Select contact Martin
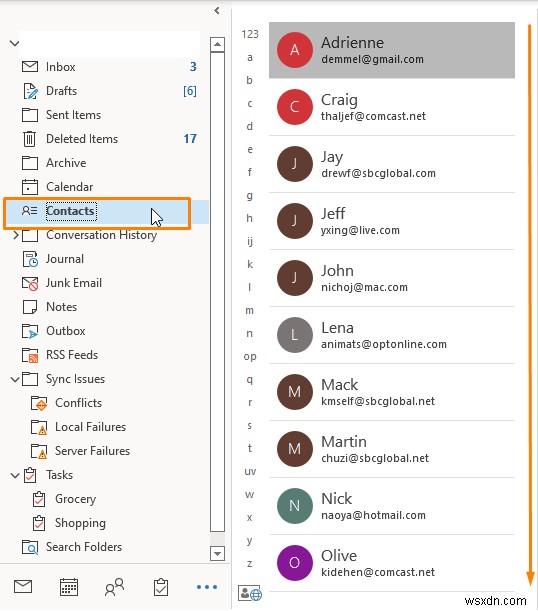 tap(392, 449)
